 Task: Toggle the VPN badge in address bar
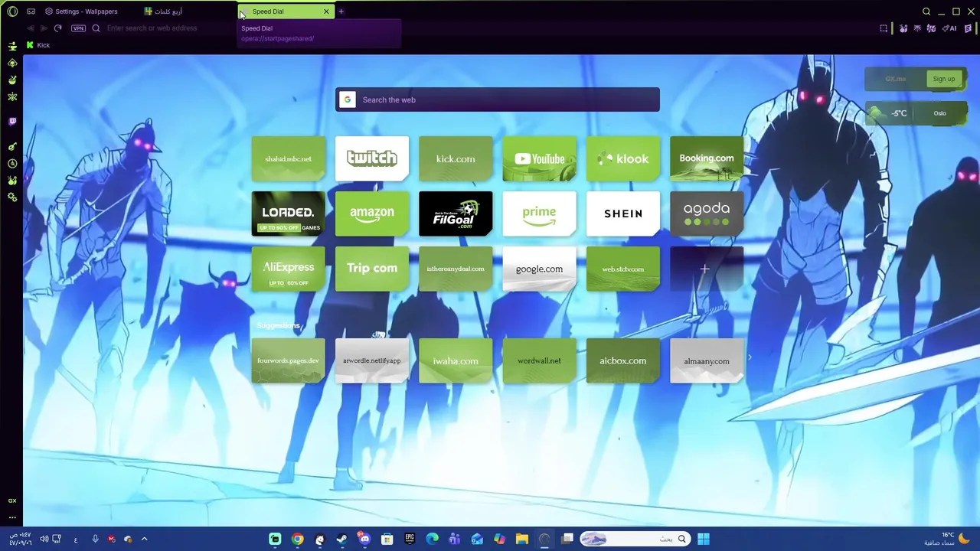pyautogui.click(x=78, y=28)
